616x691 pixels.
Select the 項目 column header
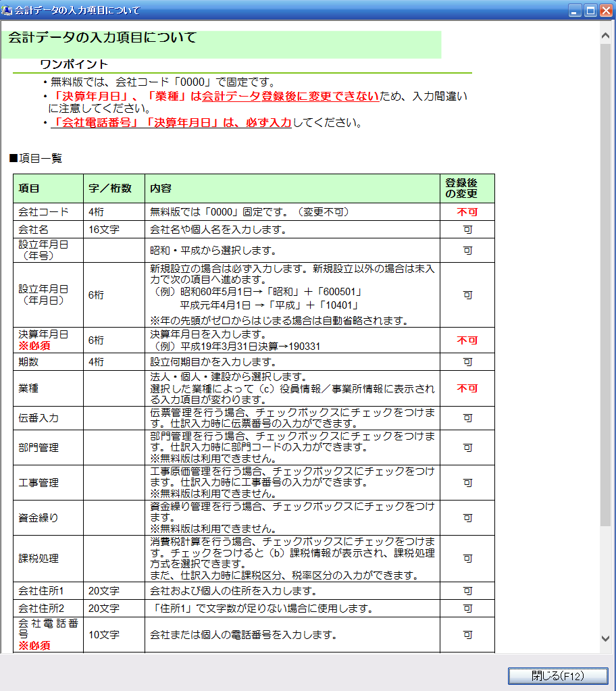29,188
